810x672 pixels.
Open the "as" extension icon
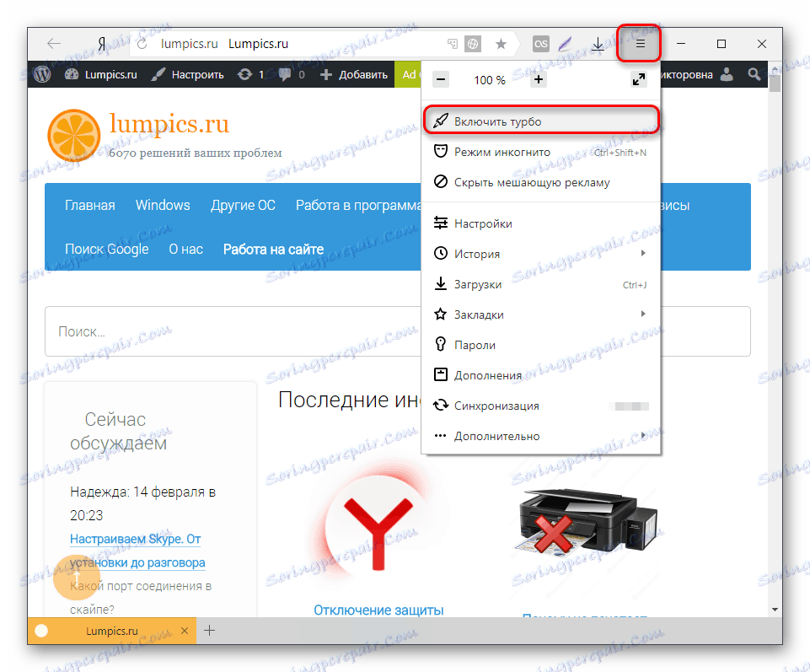click(x=541, y=44)
